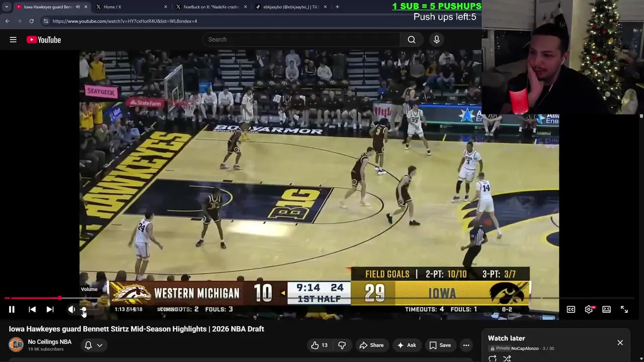The image size is (644, 362).
Task: Open a new browser tab
Action: pos(337,7)
